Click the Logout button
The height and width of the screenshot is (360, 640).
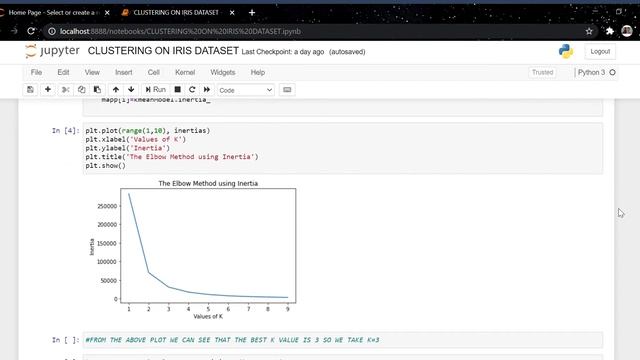(x=600, y=51)
